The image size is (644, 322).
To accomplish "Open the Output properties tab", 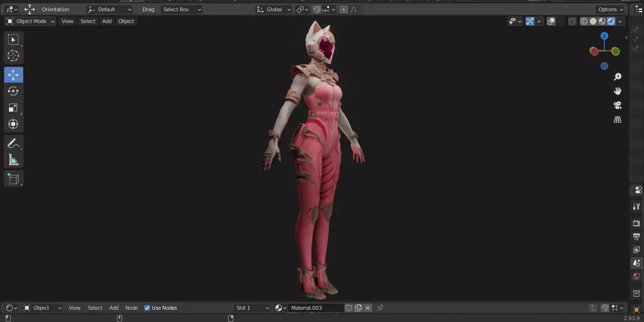I will (x=637, y=236).
